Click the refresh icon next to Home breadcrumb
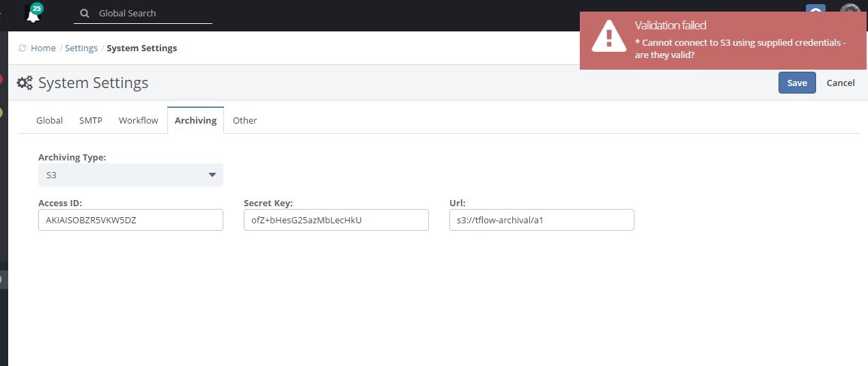The image size is (868, 366). [x=23, y=48]
